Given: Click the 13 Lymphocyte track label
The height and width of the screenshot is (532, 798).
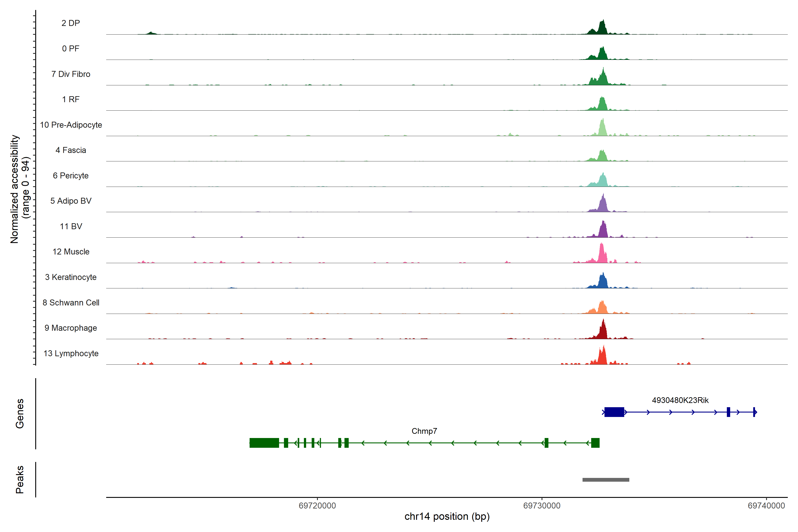Looking at the screenshot, I should (71, 353).
